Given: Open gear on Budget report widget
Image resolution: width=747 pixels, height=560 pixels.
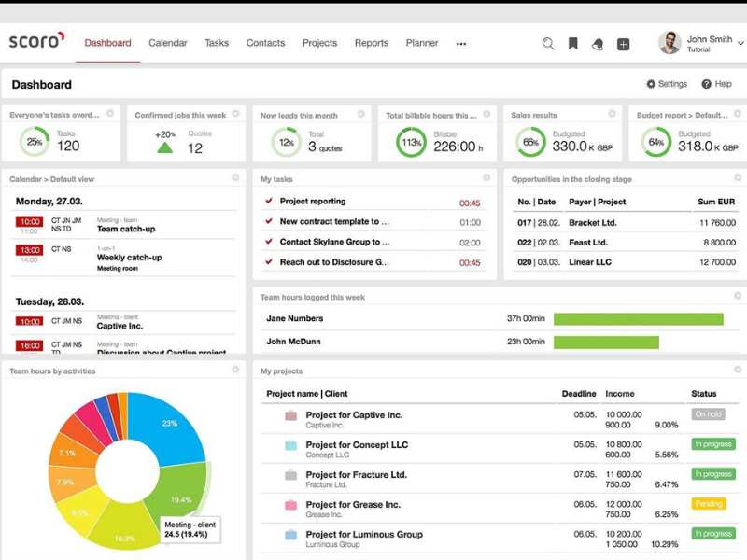Looking at the screenshot, I should 738,113.
